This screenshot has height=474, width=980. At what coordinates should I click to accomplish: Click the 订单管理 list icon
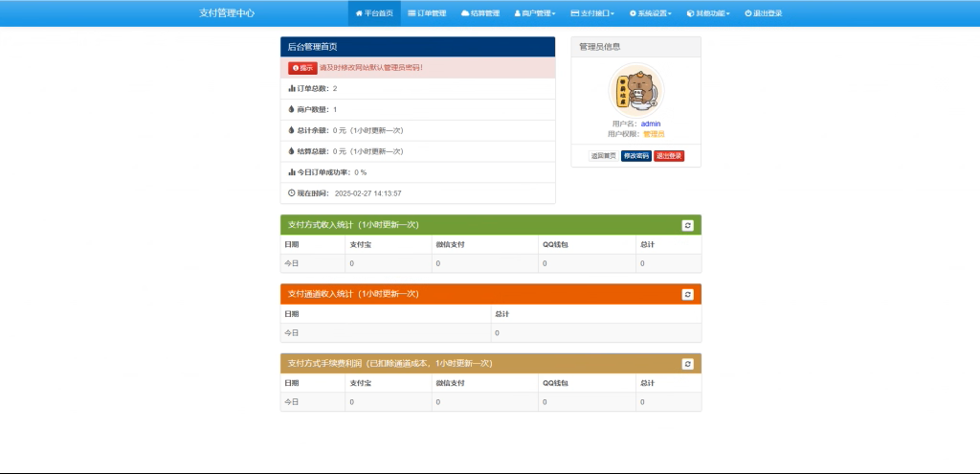pyautogui.click(x=412, y=13)
